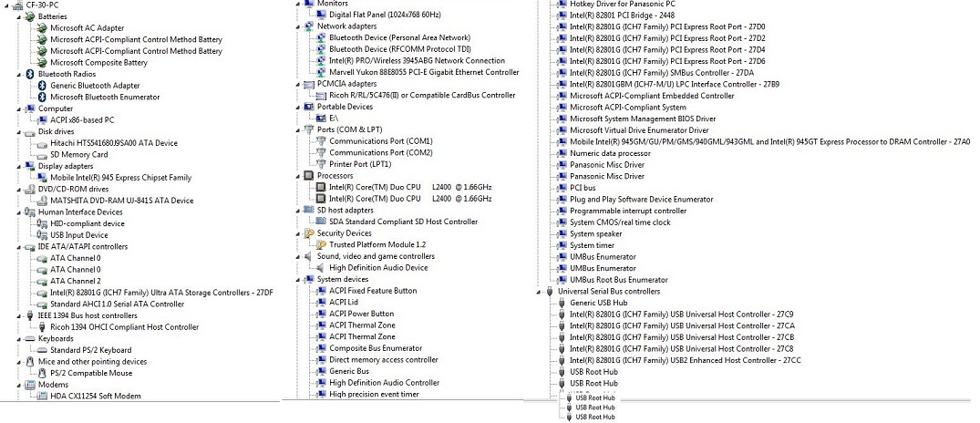Collapse the Ports (COM & LPT) arrow
Screen dimensions: 980x423
click(299, 130)
